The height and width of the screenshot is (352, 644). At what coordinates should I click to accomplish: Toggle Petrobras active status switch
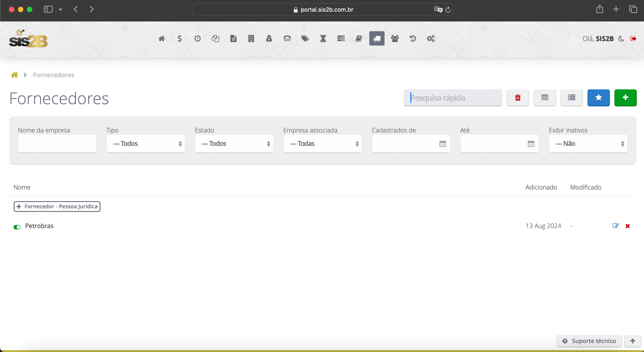(17, 227)
